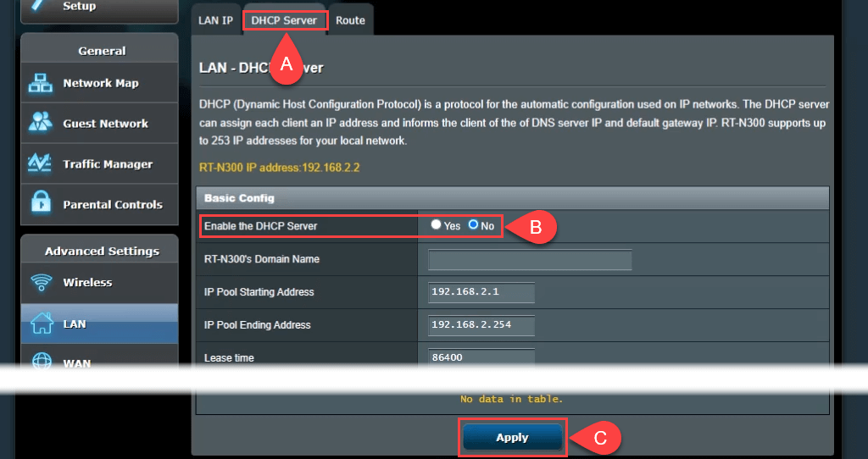Focus the IP Pool Starting Address field
The height and width of the screenshot is (459, 868).
(x=481, y=292)
